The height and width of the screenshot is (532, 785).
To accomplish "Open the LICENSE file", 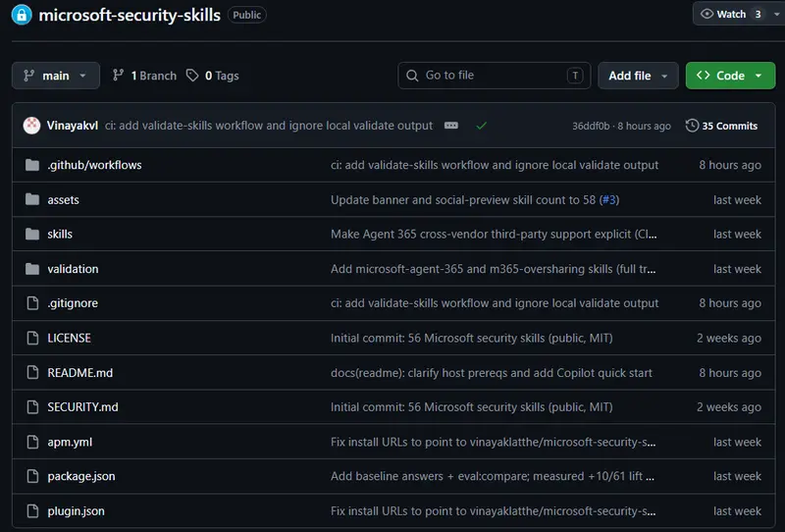I will tap(69, 338).
